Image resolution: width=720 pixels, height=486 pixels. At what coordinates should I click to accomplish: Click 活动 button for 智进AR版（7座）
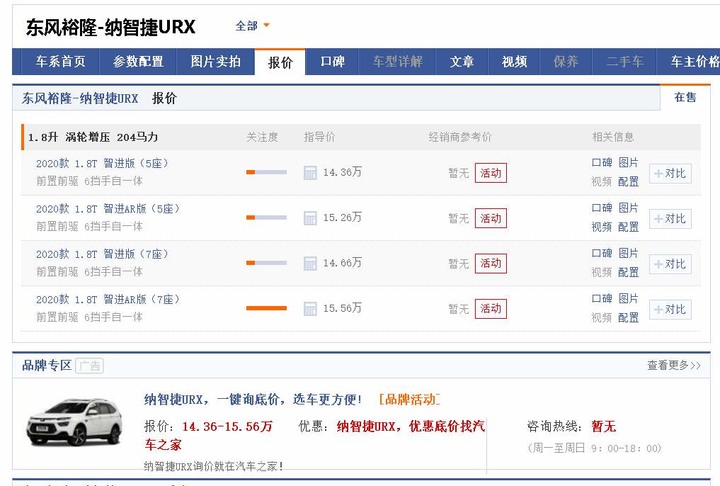(x=491, y=308)
